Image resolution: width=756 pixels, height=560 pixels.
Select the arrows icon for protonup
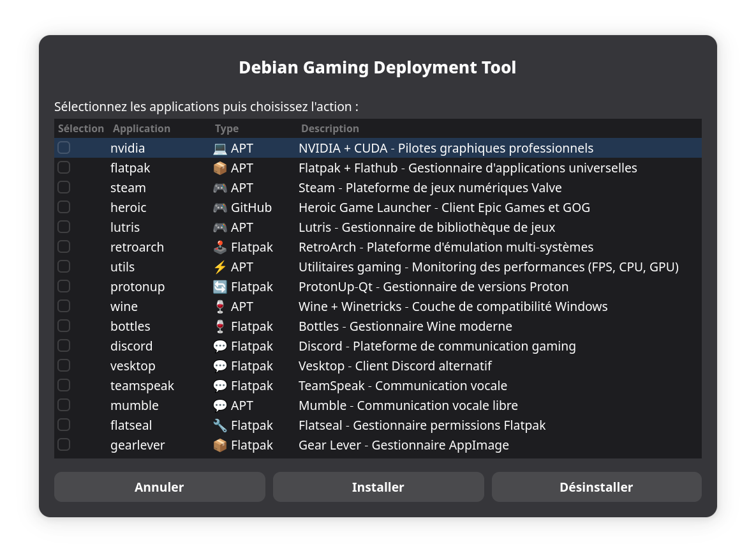coord(219,287)
